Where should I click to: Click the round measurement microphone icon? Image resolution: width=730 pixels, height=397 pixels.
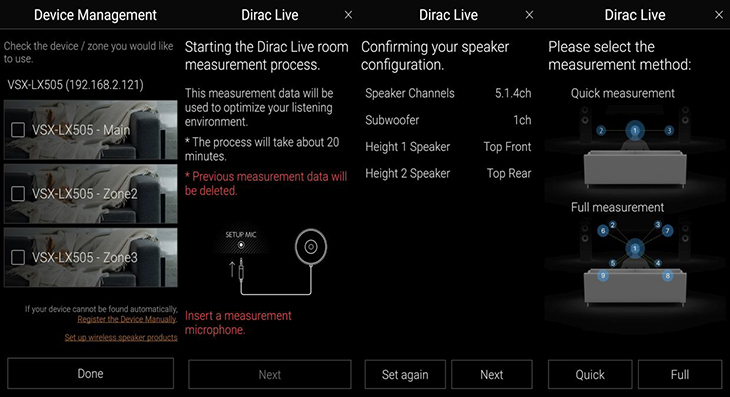(311, 247)
